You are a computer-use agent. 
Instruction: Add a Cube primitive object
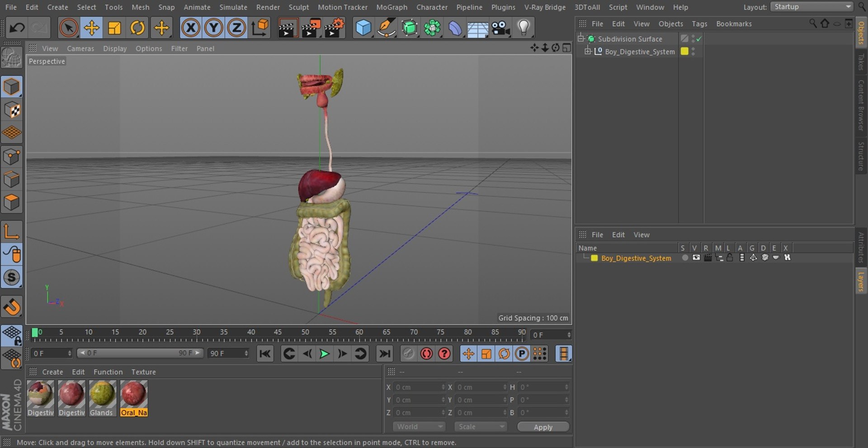pos(363,28)
